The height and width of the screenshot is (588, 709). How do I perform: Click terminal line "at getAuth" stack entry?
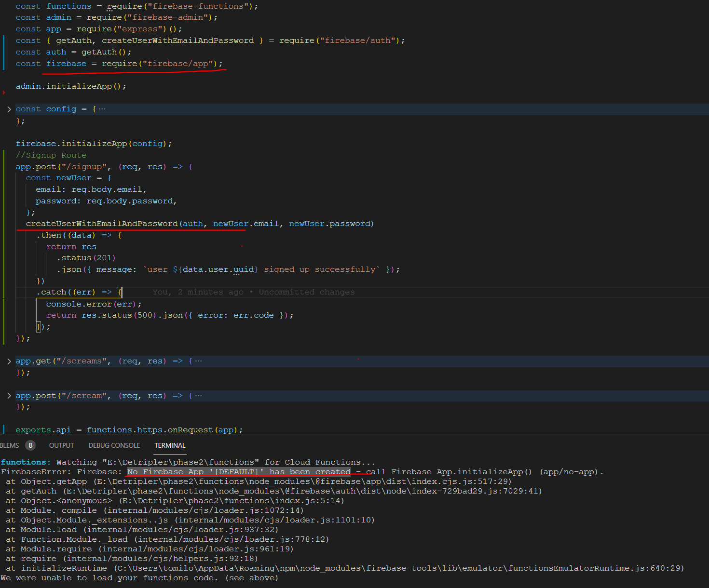(x=274, y=491)
